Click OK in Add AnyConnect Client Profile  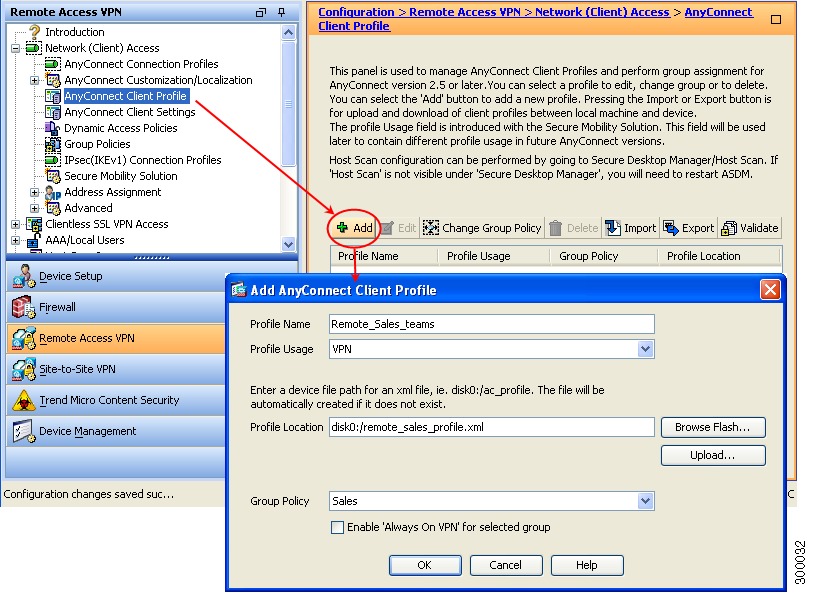425,565
